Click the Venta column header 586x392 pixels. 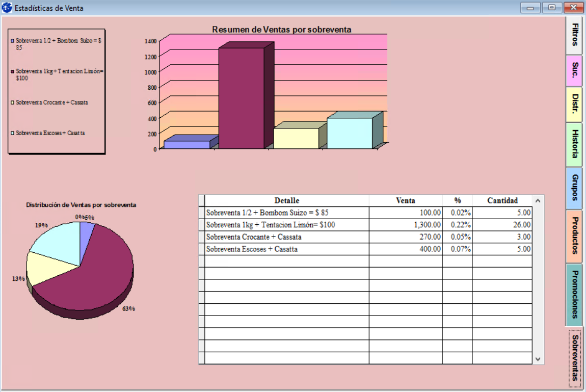tap(405, 200)
